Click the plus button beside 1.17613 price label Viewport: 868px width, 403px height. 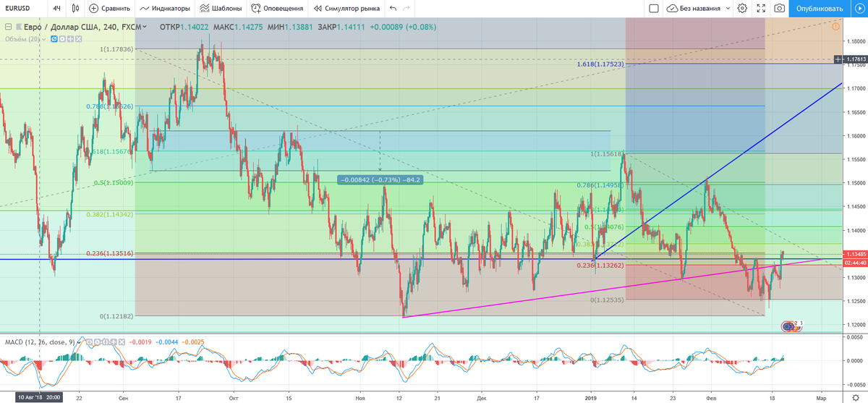(837, 59)
